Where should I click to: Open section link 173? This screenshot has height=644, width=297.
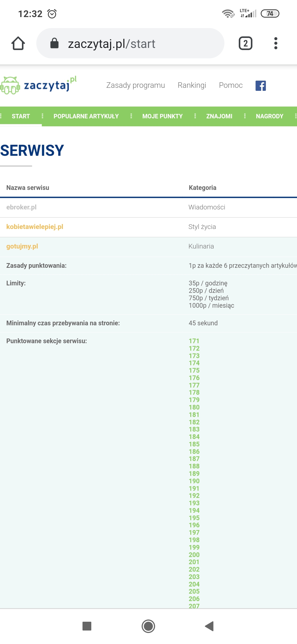(194, 356)
